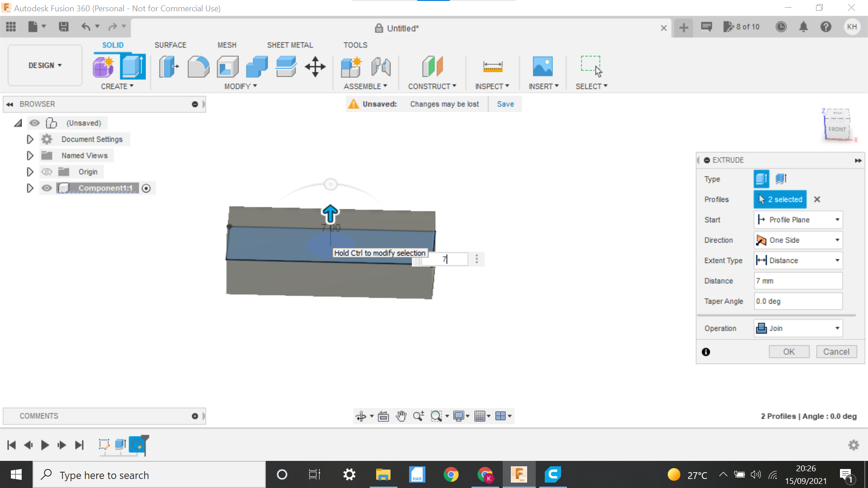Select the Move/Copy tool icon
The image size is (868, 488).
click(x=316, y=66)
